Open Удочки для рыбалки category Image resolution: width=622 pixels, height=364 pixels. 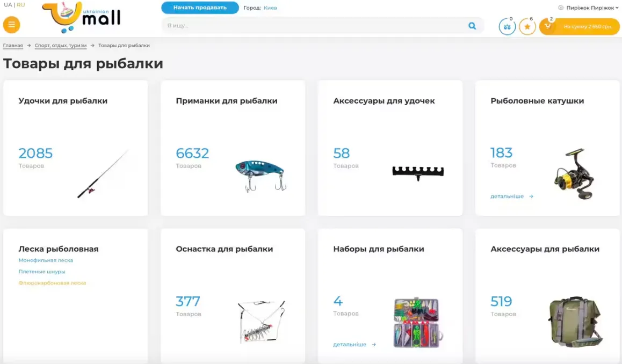(x=63, y=101)
